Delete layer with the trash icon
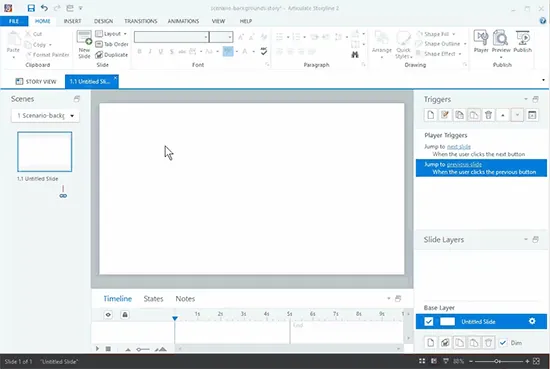This screenshot has height=369, width=550. pyautogui.click(x=488, y=343)
